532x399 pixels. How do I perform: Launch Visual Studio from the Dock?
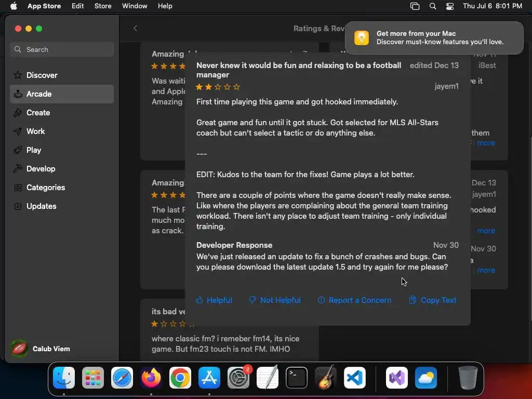[x=397, y=378]
